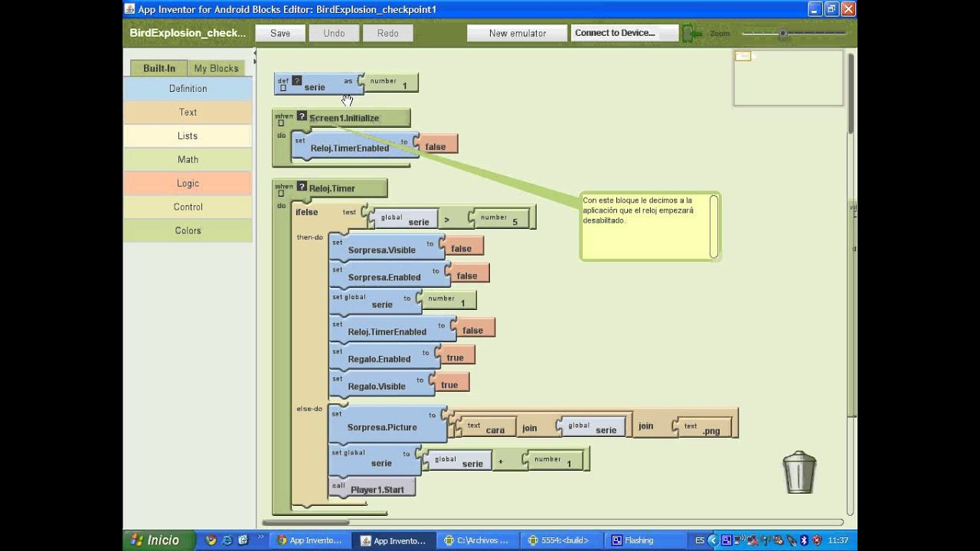Click the help icon on Reloj.Timer block
Screen dimensions: 980x551
302,187
